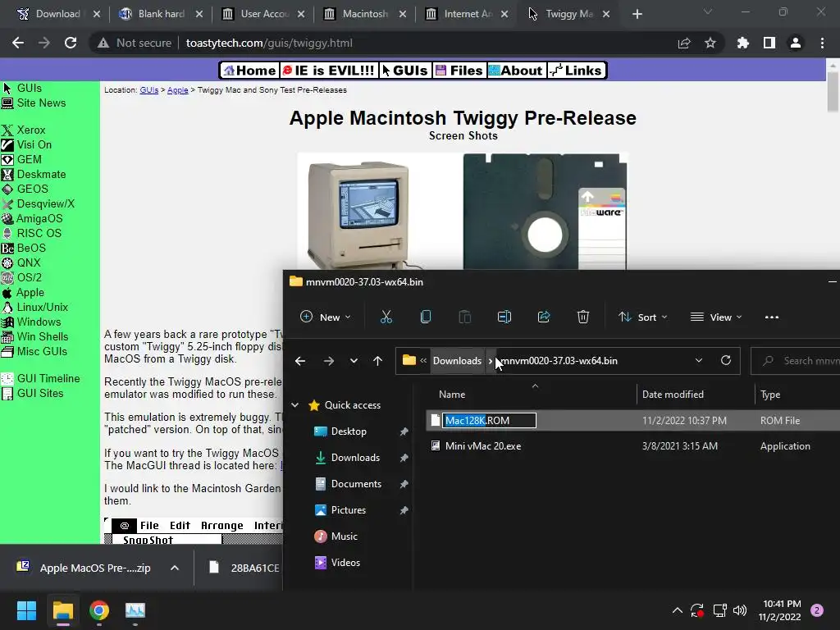Go forward in File Explorer

click(328, 361)
